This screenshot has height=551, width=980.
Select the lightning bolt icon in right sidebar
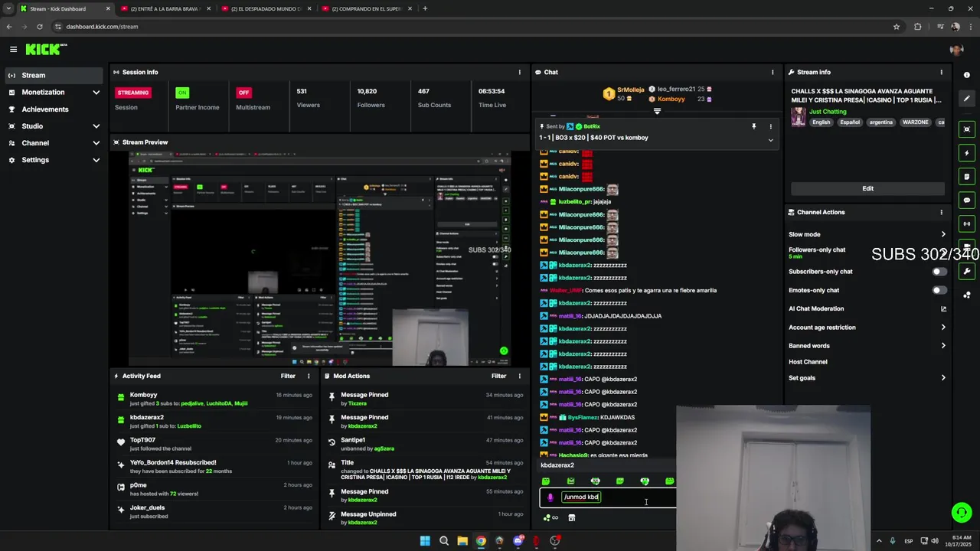click(967, 153)
